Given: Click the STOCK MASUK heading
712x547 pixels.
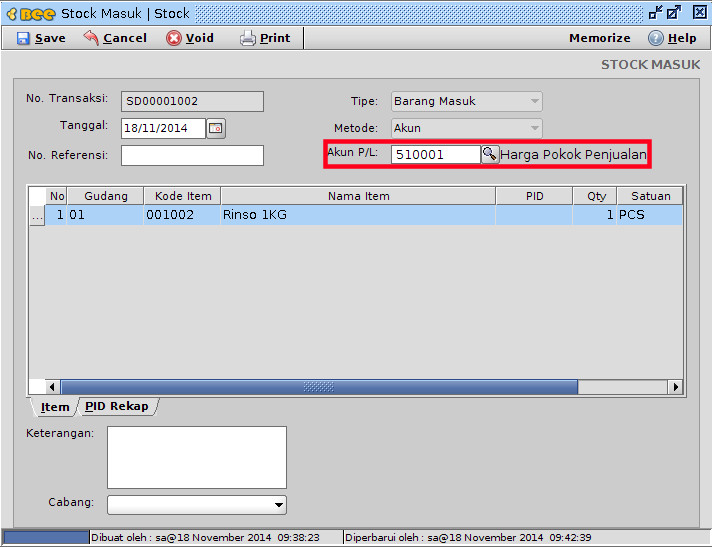Looking at the screenshot, I should [x=651, y=65].
